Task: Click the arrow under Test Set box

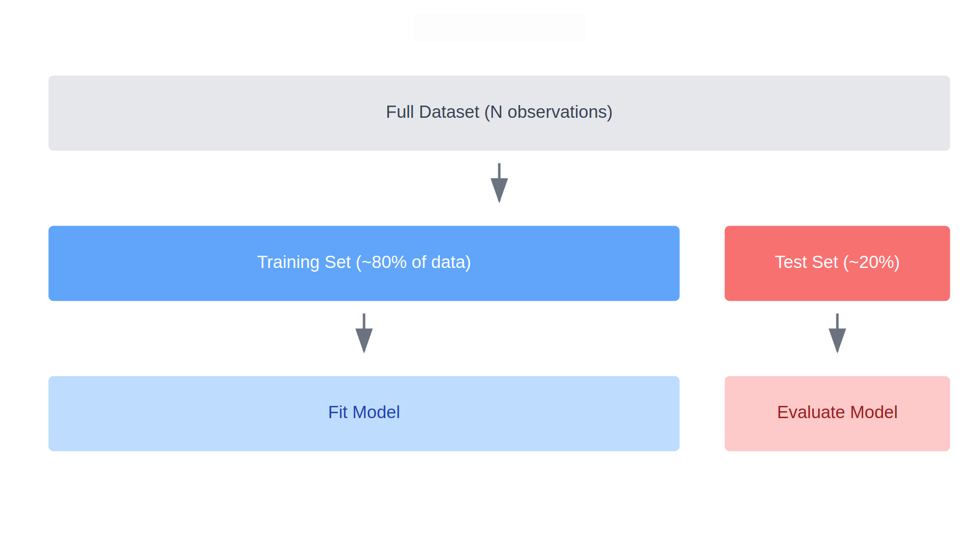Action: 837,333
